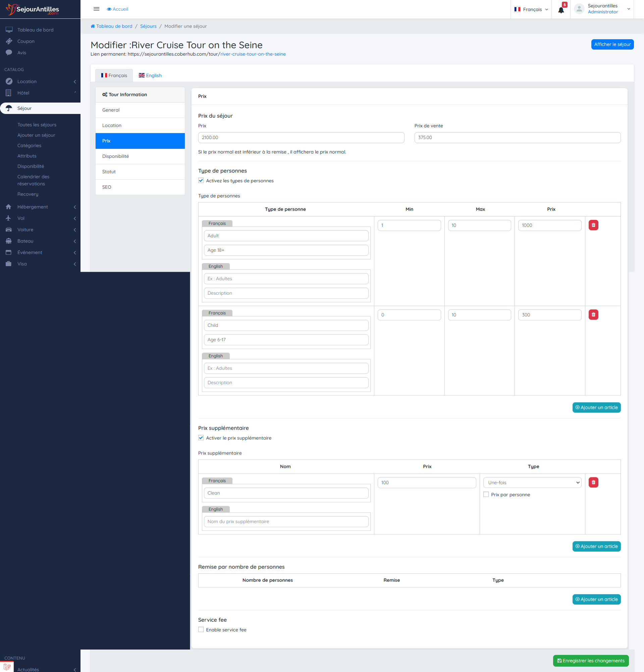Click Afficher le séjour button
This screenshot has height=672, width=644.
(612, 44)
